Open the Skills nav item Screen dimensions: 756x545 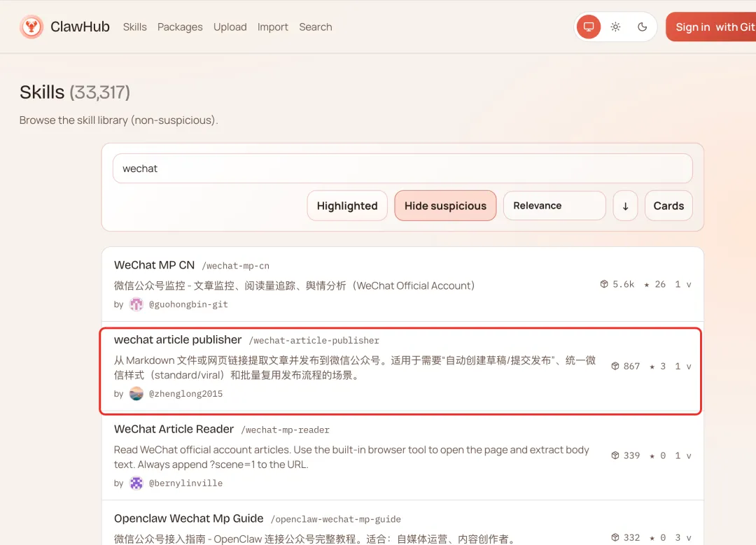(134, 27)
